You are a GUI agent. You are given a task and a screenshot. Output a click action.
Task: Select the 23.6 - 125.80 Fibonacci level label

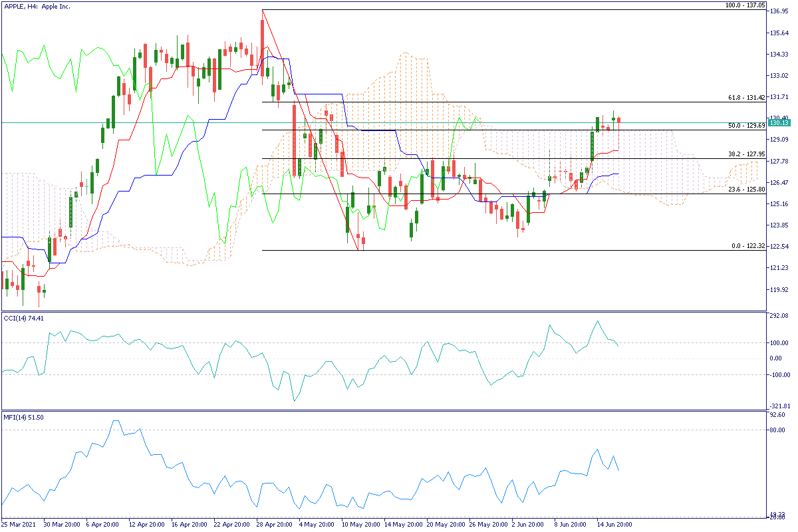745,190
